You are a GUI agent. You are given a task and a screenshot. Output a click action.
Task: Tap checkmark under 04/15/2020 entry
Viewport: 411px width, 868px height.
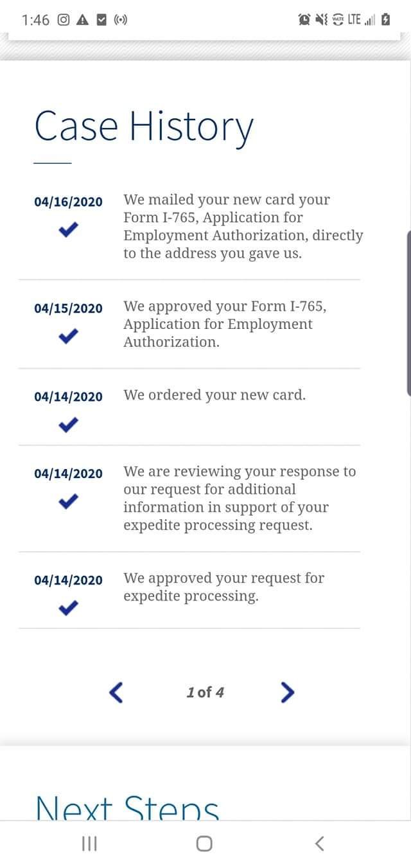click(68, 336)
